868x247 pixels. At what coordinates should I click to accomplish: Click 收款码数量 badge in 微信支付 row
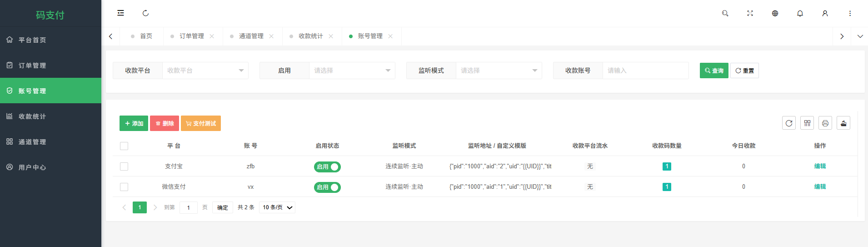point(667,187)
